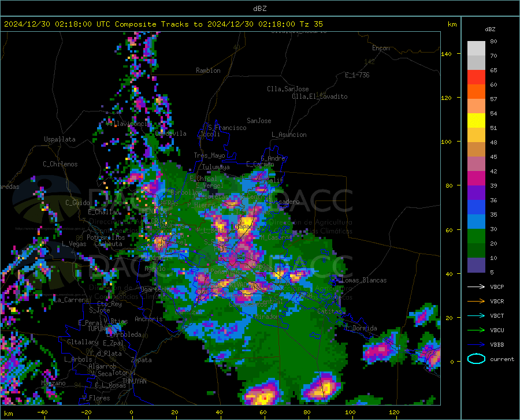Click the V_Flores map label
Screen dimensions: 520x420
tap(96, 398)
